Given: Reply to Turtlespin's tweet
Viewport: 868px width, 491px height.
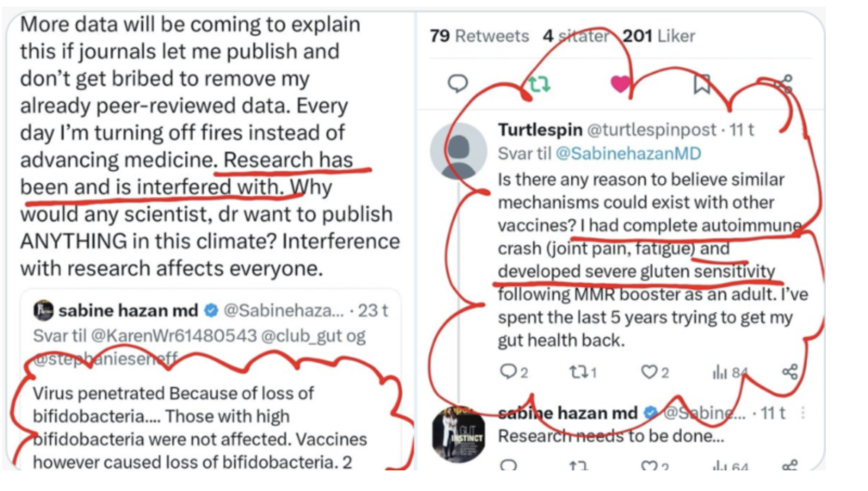Looking at the screenshot, I should point(508,372).
